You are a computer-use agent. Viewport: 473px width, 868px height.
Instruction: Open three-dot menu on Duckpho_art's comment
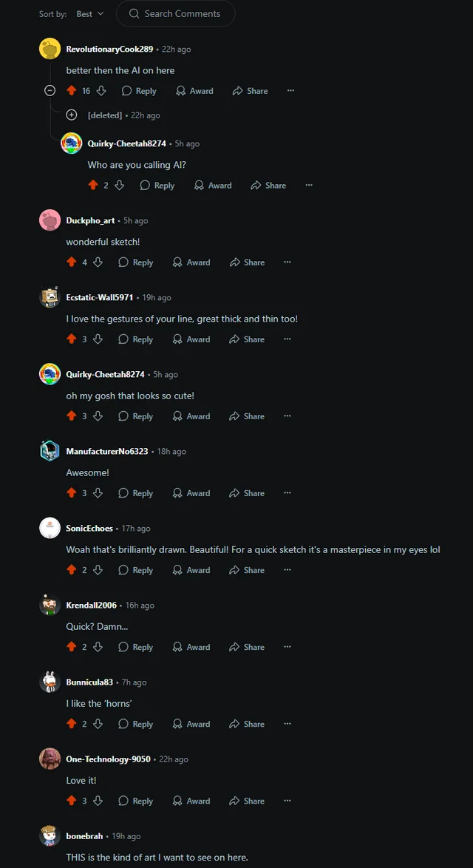tap(287, 262)
